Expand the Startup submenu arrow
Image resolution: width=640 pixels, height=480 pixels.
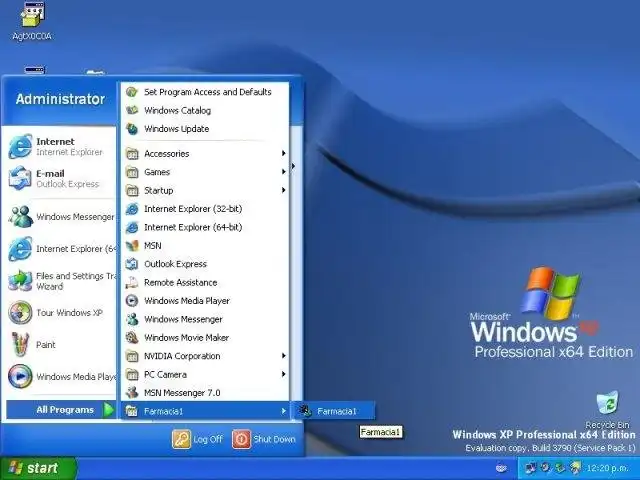click(283, 190)
